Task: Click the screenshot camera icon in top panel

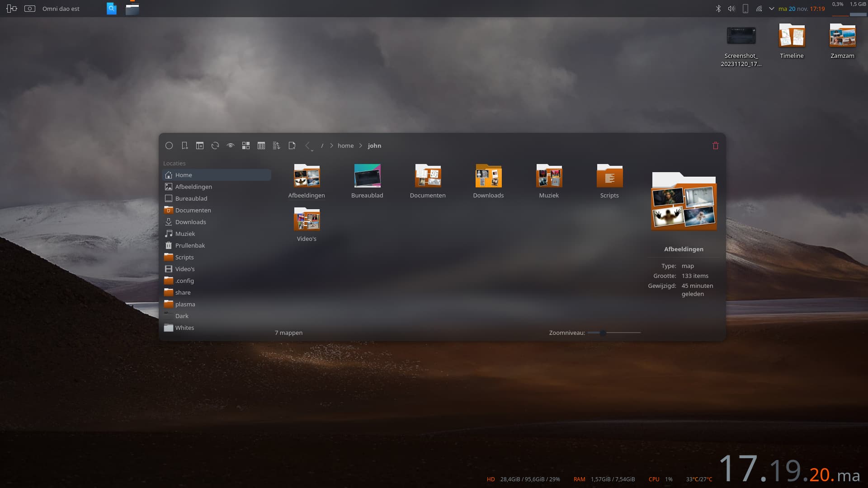Action: pos(30,9)
